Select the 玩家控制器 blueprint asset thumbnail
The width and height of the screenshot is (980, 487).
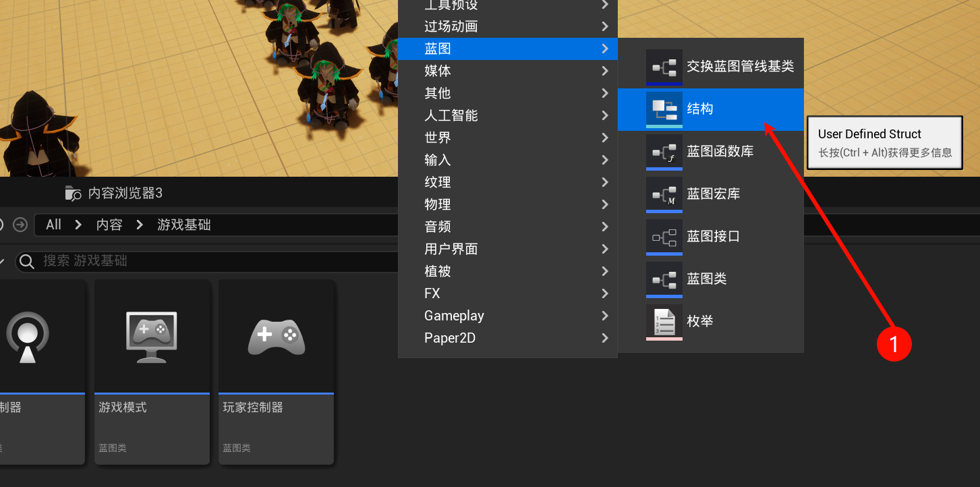pos(276,336)
